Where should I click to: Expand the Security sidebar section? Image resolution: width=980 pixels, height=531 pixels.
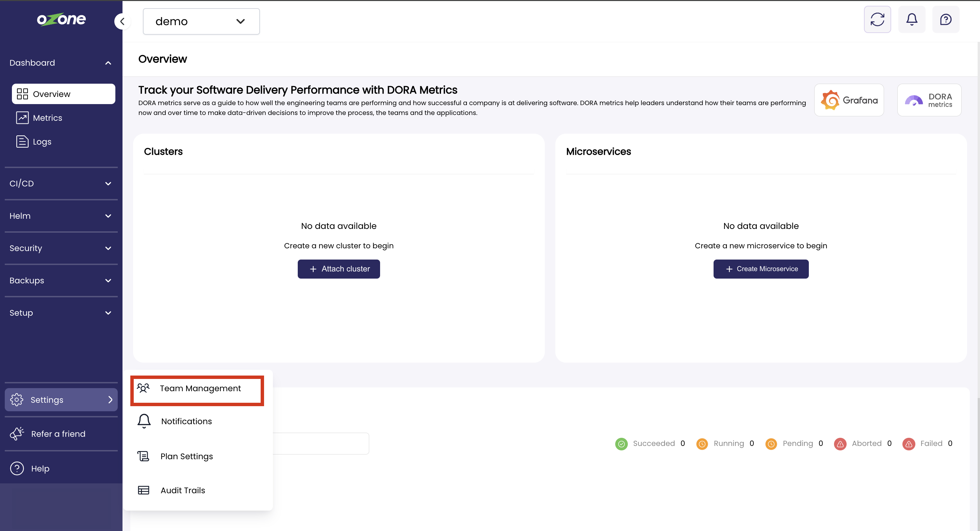coord(61,248)
